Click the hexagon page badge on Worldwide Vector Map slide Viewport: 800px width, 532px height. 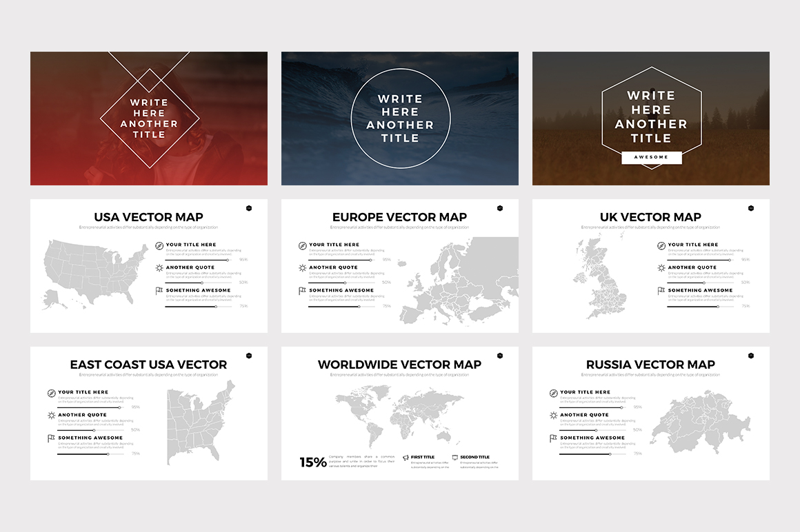(x=500, y=356)
